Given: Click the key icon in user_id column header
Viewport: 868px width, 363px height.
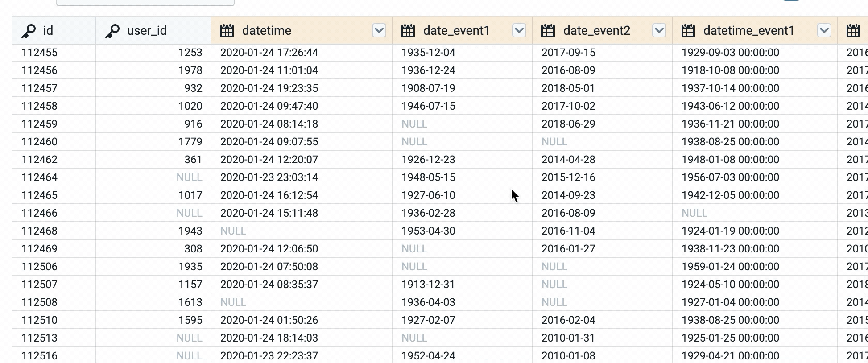Looking at the screenshot, I should coord(112,31).
